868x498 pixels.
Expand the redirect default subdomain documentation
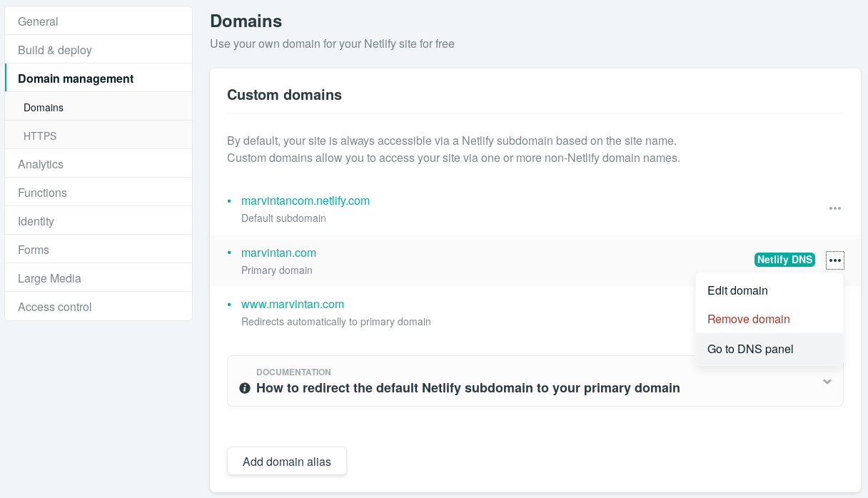click(x=468, y=388)
